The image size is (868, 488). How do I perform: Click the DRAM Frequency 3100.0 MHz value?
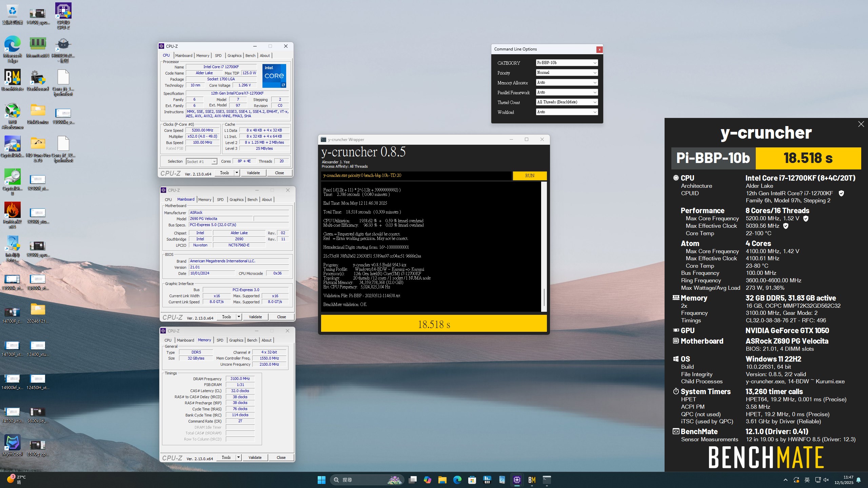(x=240, y=379)
